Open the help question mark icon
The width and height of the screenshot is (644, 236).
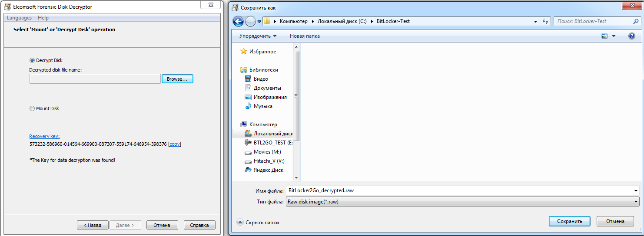[632, 36]
